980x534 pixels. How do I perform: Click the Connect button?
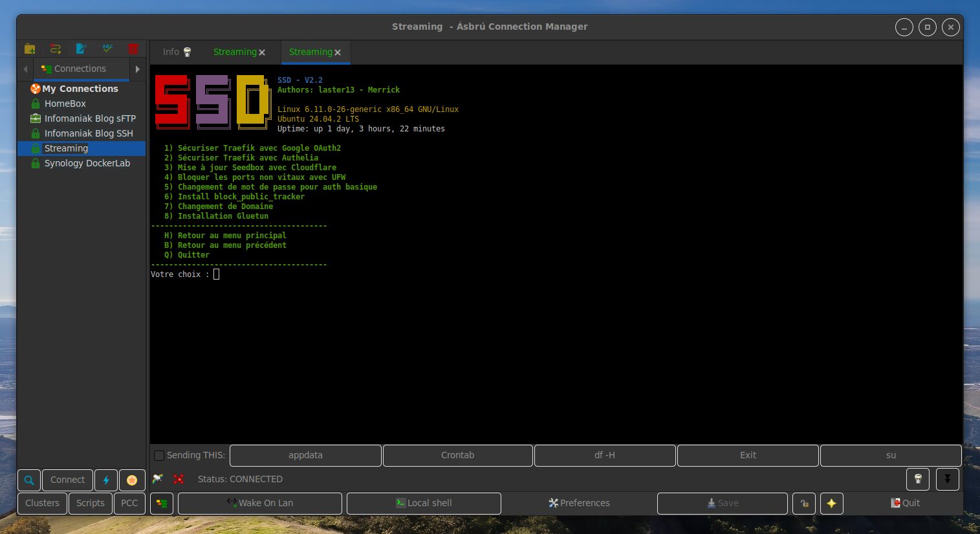tap(67, 480)
